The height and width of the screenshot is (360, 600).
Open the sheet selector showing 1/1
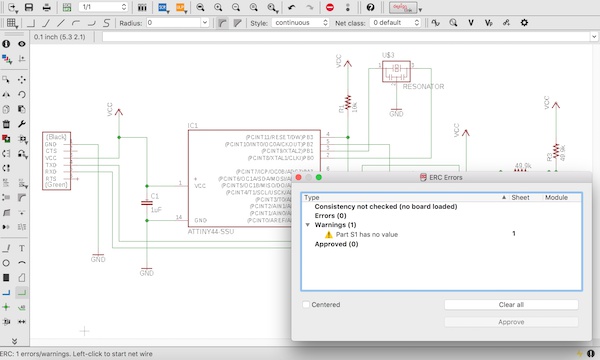[x=103, y=7]
